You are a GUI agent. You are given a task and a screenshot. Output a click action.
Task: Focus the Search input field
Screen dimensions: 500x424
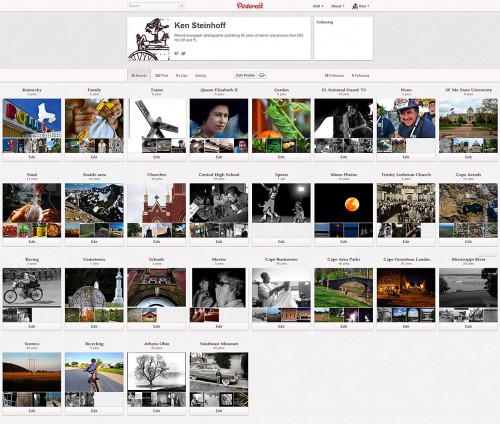tap(153, 6)
